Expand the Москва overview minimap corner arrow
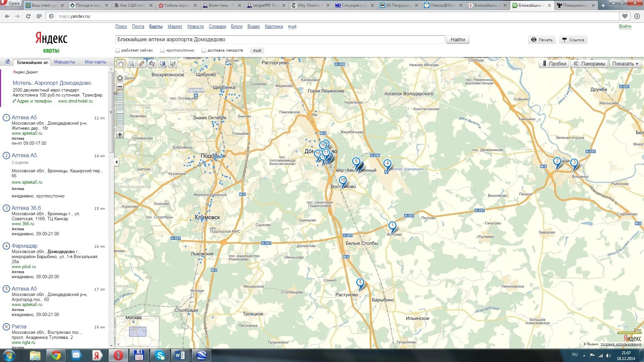 pos(118,344)
